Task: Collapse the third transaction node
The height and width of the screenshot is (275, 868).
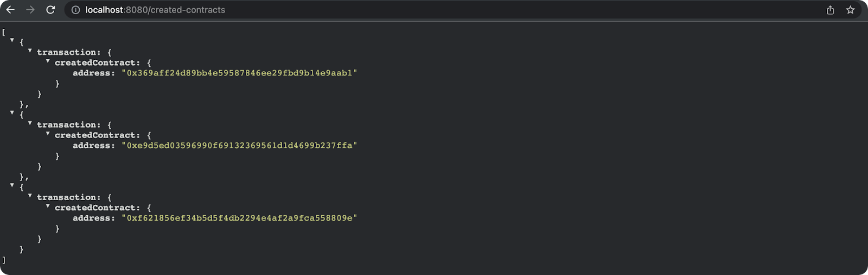Action: tap(30, 195)
